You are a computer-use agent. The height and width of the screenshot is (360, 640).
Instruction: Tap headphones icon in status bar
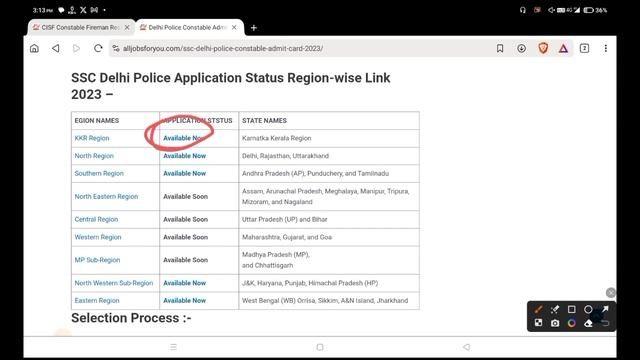pyautogui.click(x=523, y=10)
